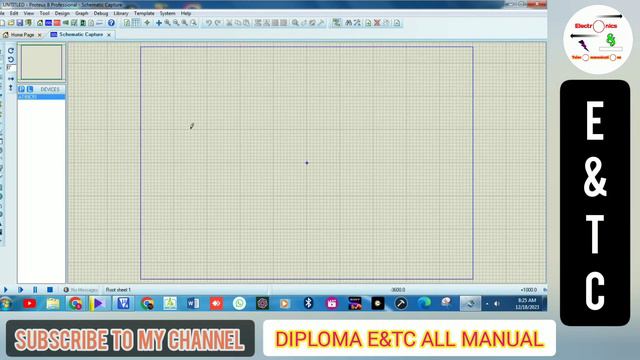Click the Zoom To Fit sheet icon
Viewport: 640px width, 360px height.
(x=184, y=23)
